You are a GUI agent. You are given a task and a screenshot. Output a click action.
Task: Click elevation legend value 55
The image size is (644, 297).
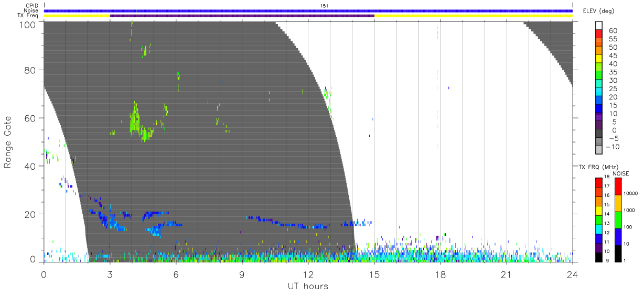tap(613, 39)
